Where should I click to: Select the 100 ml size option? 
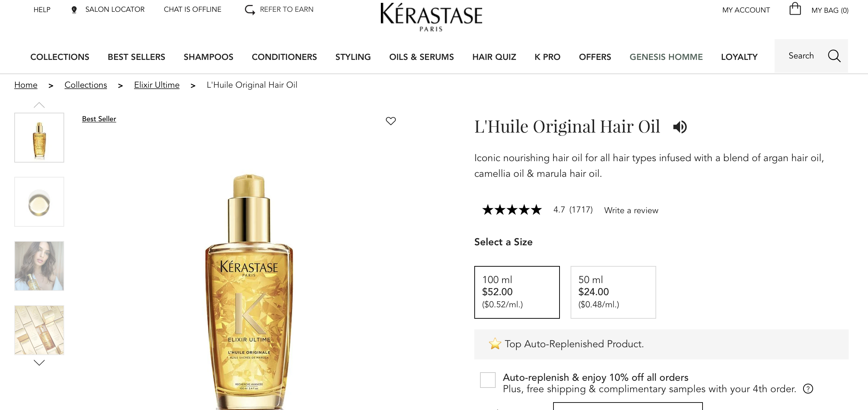[x=517, y=292]
